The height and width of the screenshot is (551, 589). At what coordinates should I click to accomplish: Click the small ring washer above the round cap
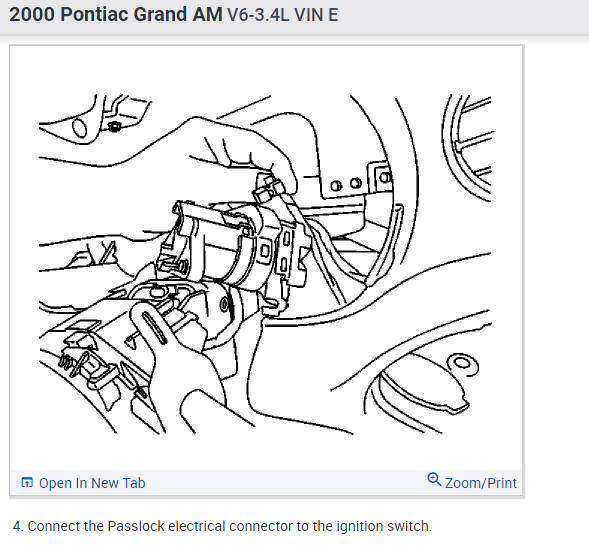coord(462,363)
